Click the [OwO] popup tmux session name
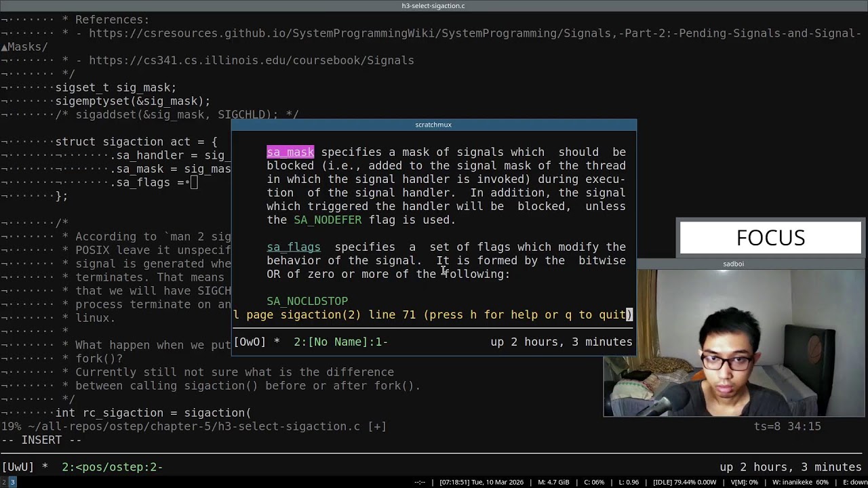Screen dimensions: 868x488 pos(250,342)
